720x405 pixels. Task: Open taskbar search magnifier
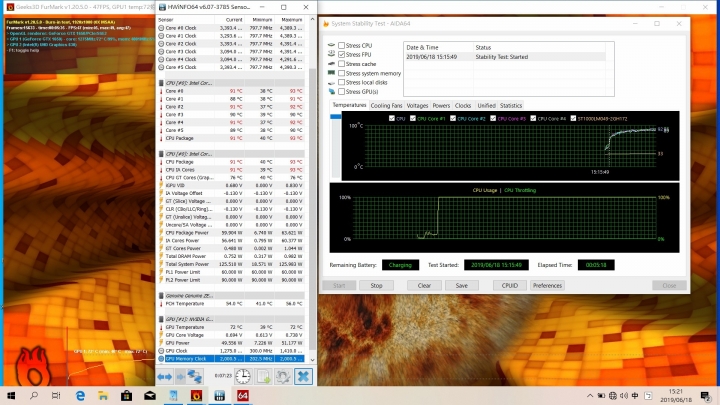click(x=34, y=395)
